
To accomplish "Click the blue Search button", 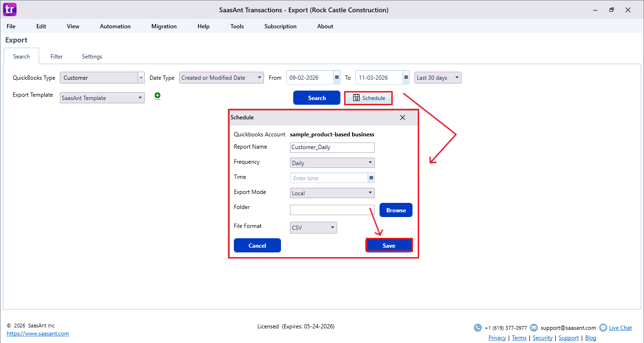I will [x=317, y=98].
